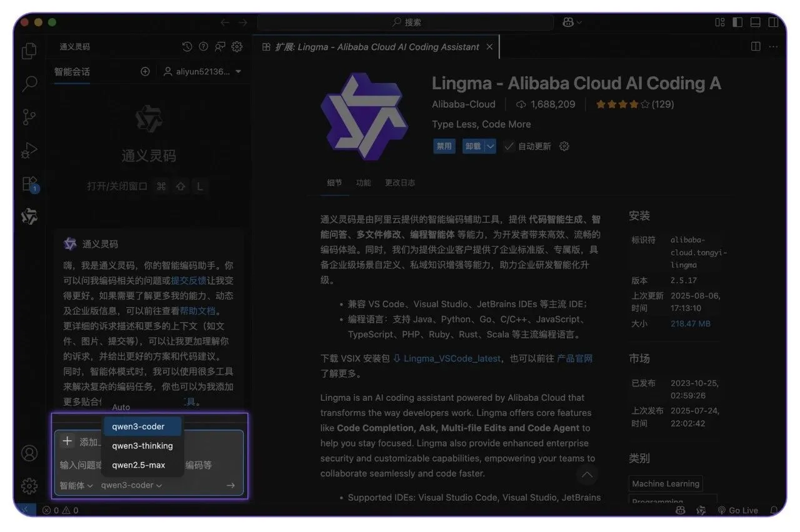Open the agent mode dropdown
Image resolution: width=800 pixels, height=532 pixels.
(x=76, y=485)
